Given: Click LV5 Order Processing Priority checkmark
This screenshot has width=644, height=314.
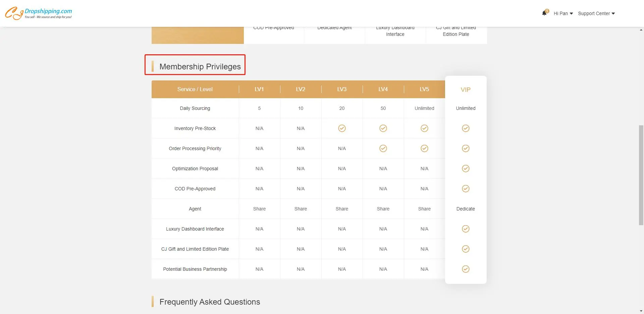Looking at the screenshot, I should coord(424,148).
